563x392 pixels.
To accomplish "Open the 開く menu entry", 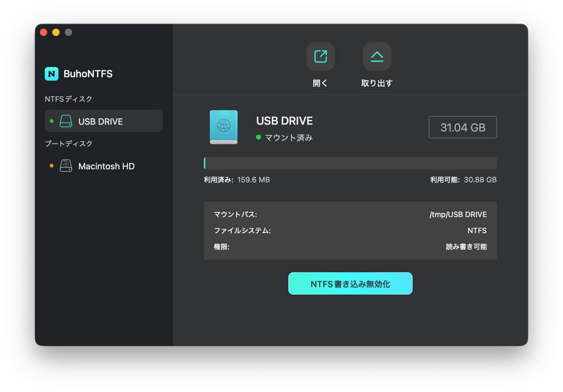I will click(320, 83).
